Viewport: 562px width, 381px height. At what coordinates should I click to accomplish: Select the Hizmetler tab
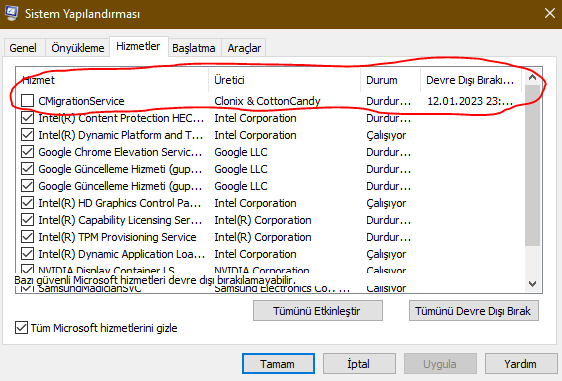click(x=138, y=47)
